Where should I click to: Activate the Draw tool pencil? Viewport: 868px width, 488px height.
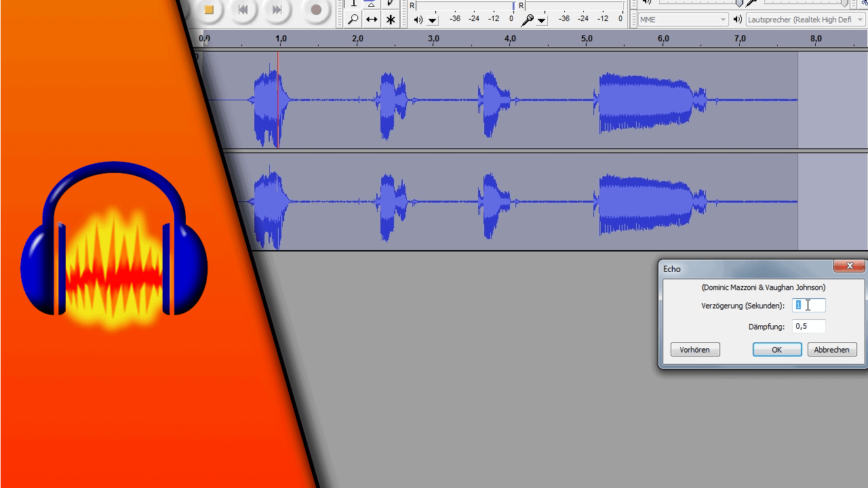391,5
